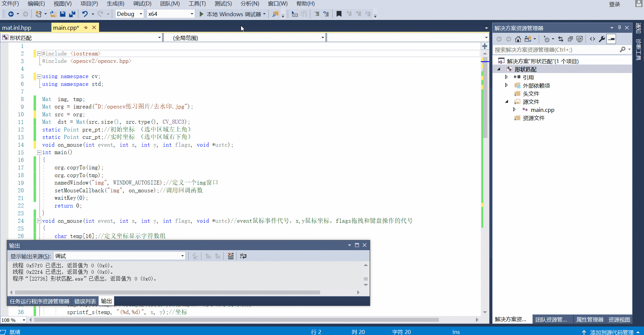
Task: Click the Open File folder icon
Action: pyautogui.click(x=53, y=14)
